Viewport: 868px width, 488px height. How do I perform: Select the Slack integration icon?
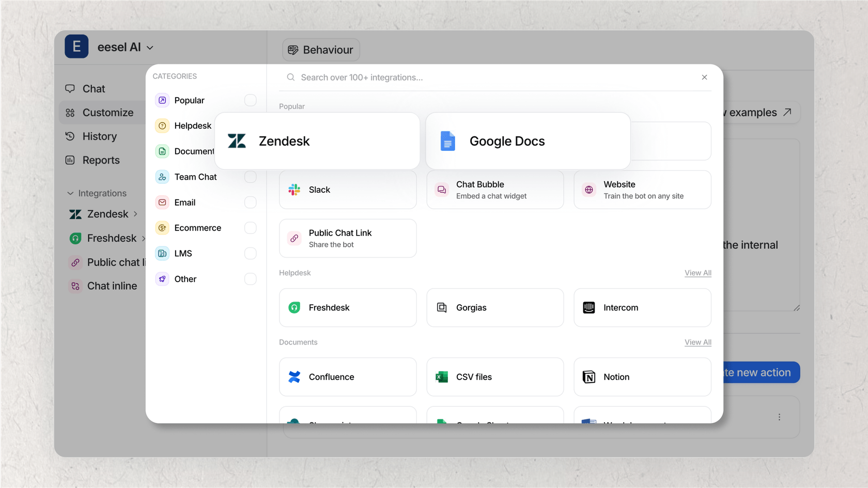pyautogui.click(x=294, y=190)
